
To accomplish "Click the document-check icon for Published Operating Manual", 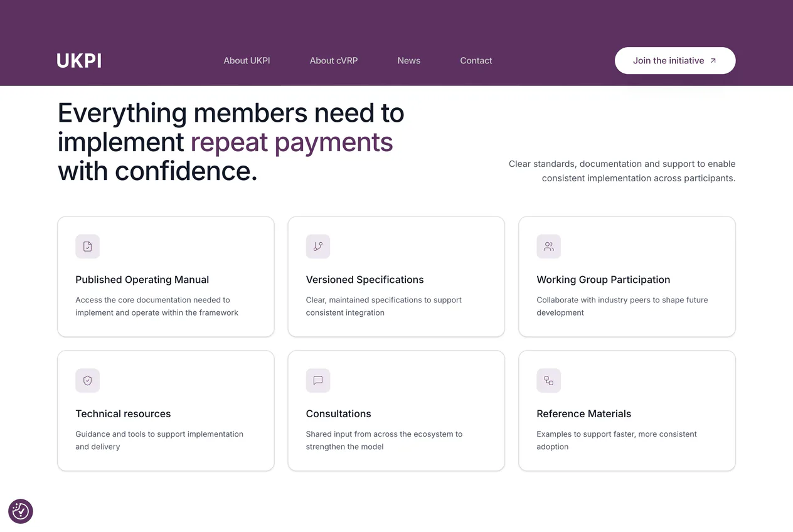I will (x=88, y=247).
